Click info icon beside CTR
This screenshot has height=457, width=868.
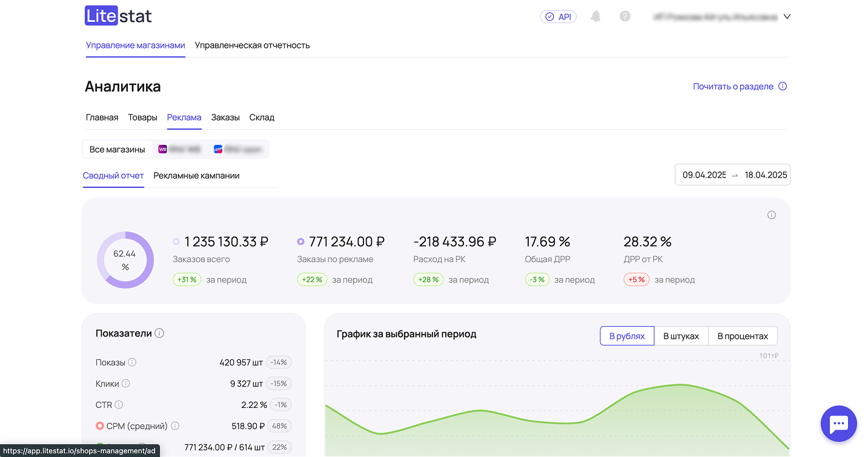(119, 405)
